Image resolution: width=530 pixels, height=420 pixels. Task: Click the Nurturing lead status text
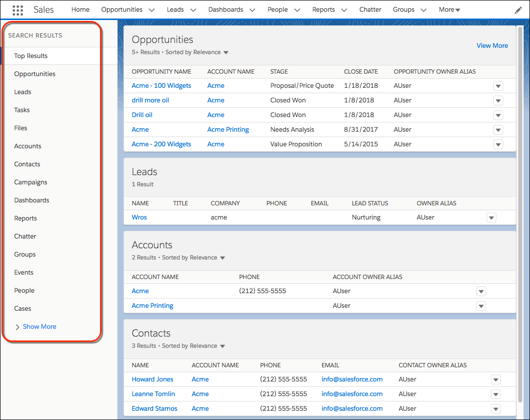pyautogui.click(x=366, y=217)
